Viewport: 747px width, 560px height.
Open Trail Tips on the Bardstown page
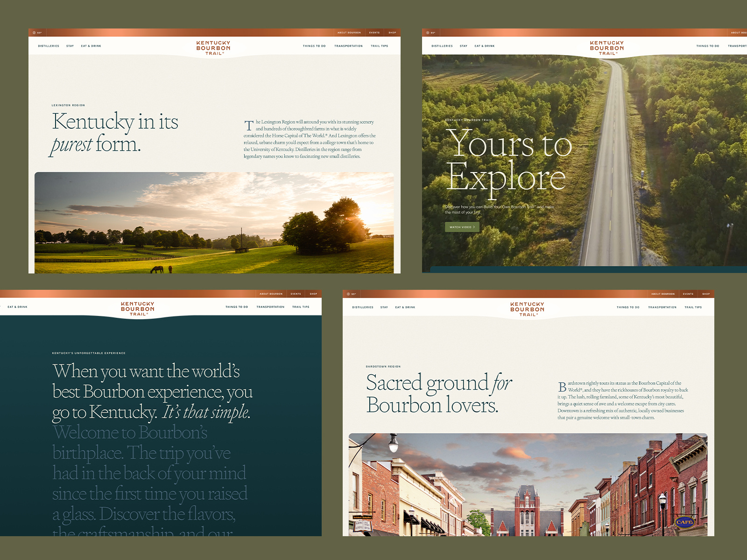(693, 308)
